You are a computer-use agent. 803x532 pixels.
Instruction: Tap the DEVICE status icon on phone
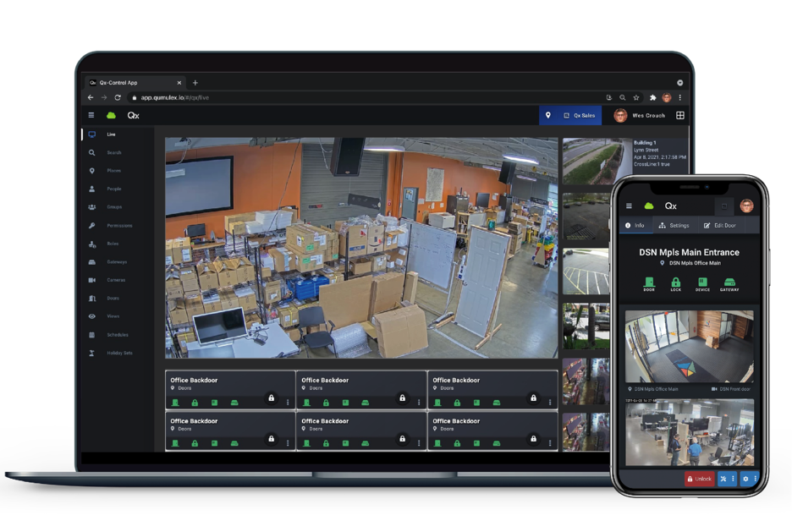tap(702, 284)
